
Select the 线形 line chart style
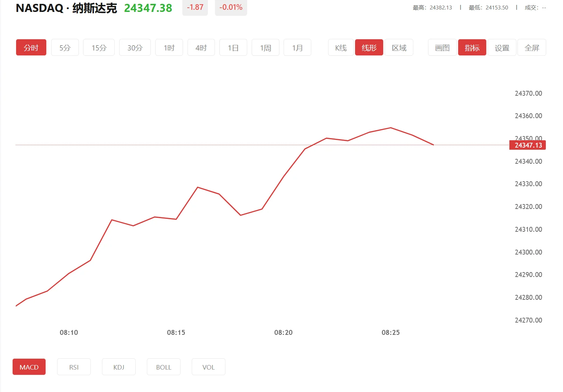(369, 47)
